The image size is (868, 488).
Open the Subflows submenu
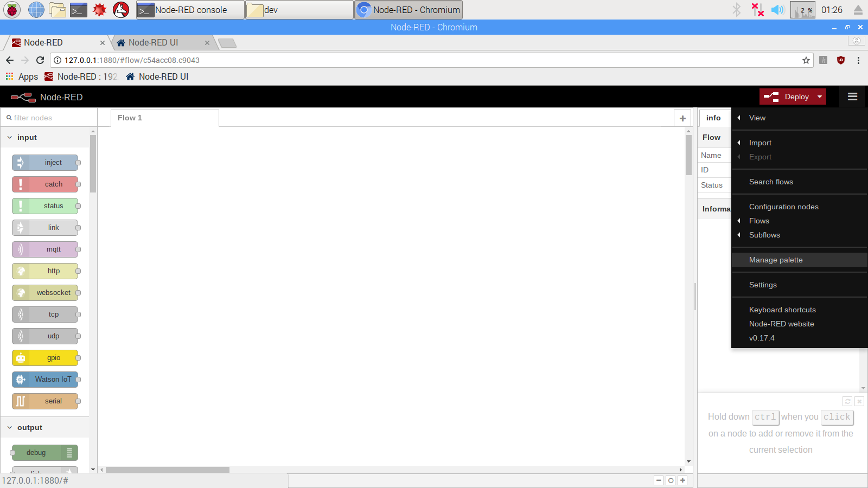point(799,235)
